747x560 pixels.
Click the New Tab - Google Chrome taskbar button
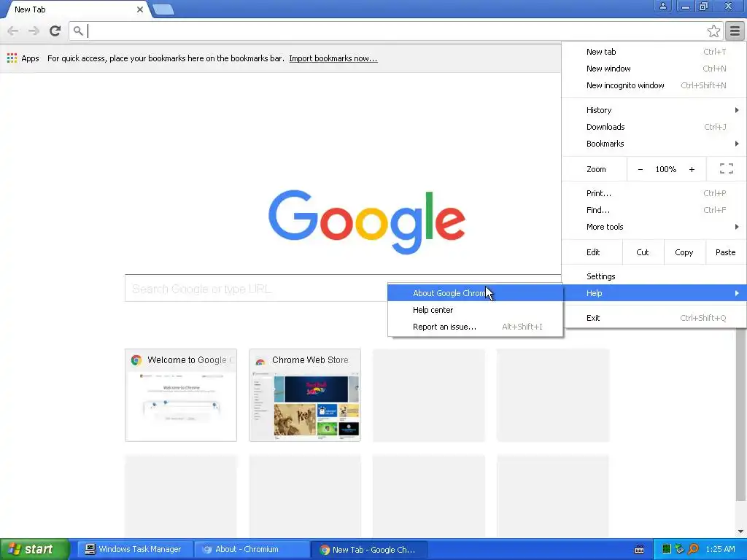pos(368,550)
